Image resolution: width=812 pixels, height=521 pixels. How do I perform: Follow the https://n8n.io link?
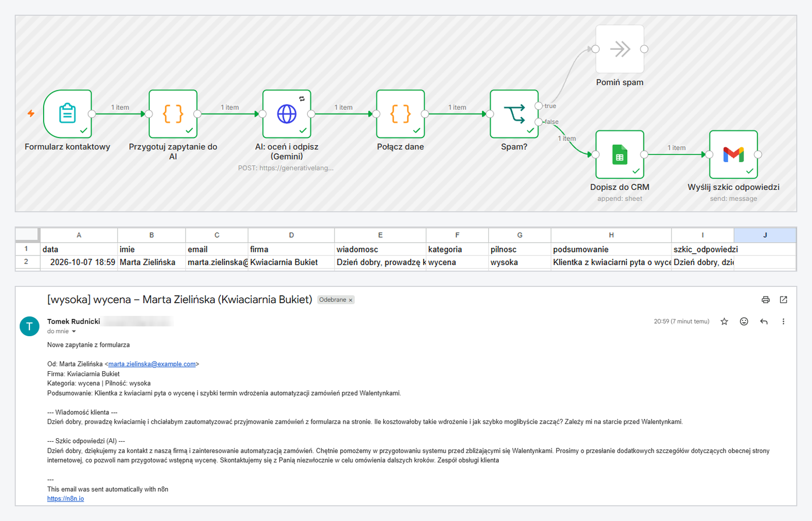[x=65, y=499]
